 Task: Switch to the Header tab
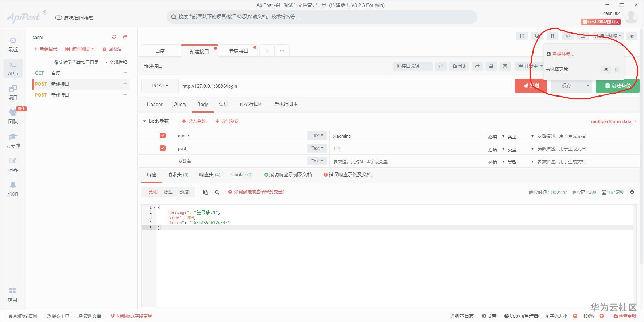(155, 104)
